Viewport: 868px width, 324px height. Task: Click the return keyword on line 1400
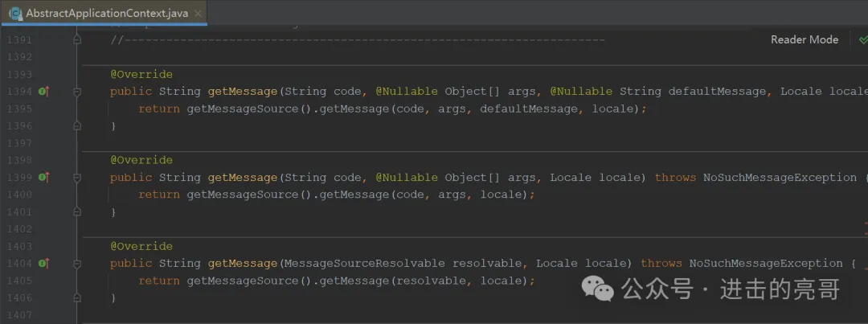pos(159,195)
